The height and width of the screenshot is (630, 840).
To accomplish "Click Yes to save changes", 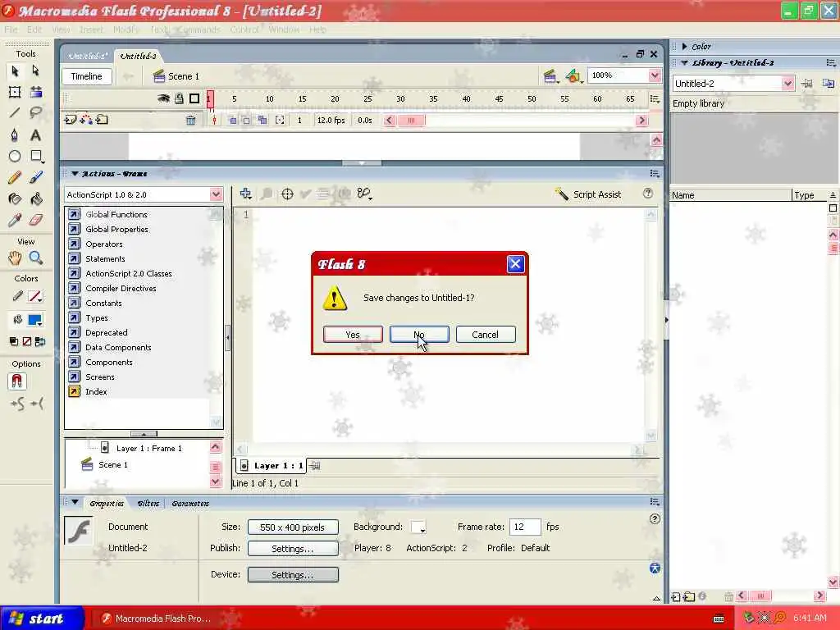I will point(353,335).
